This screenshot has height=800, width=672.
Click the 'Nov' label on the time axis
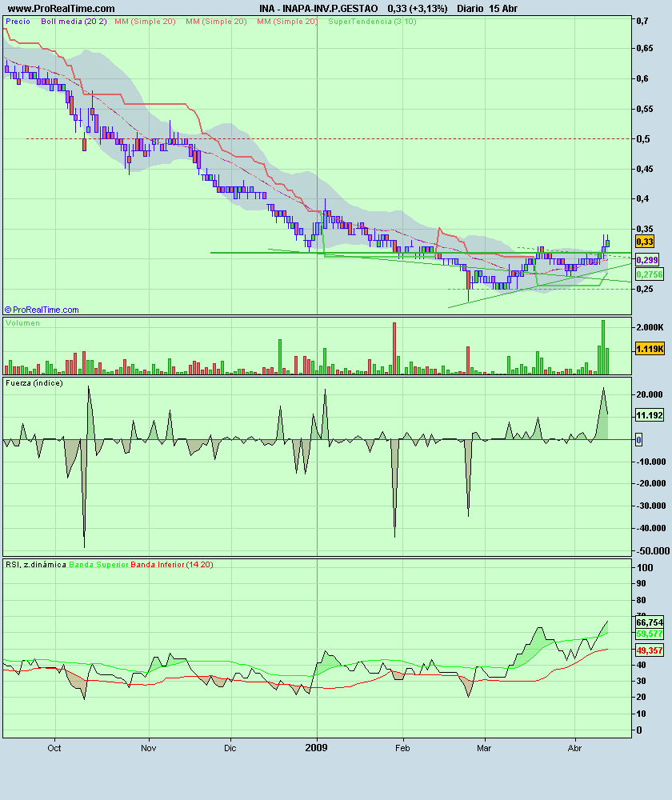click(149, 748)
